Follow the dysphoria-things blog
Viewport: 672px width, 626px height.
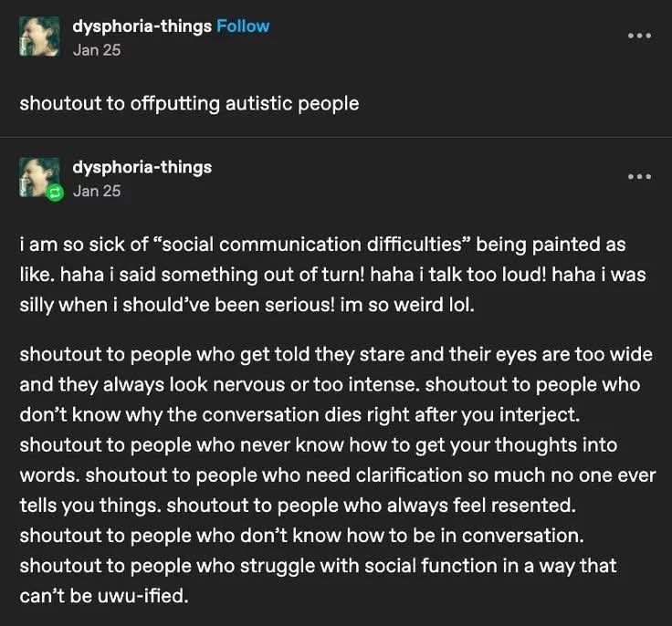(243, 26)
